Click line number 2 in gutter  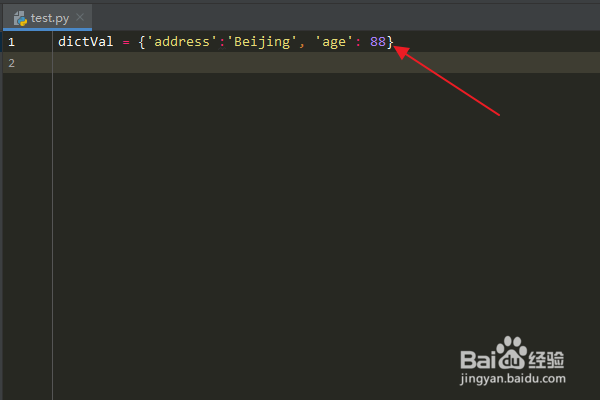pos(11,63)
